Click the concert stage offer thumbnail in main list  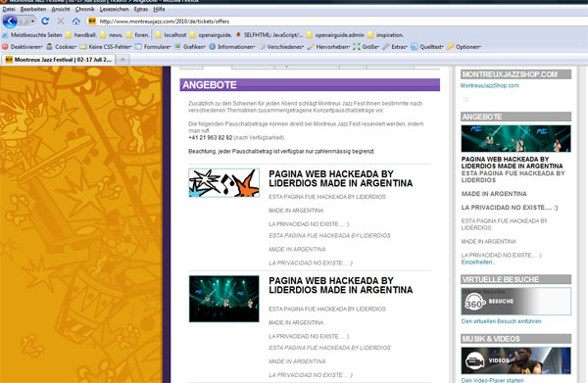tap(223, 299)
